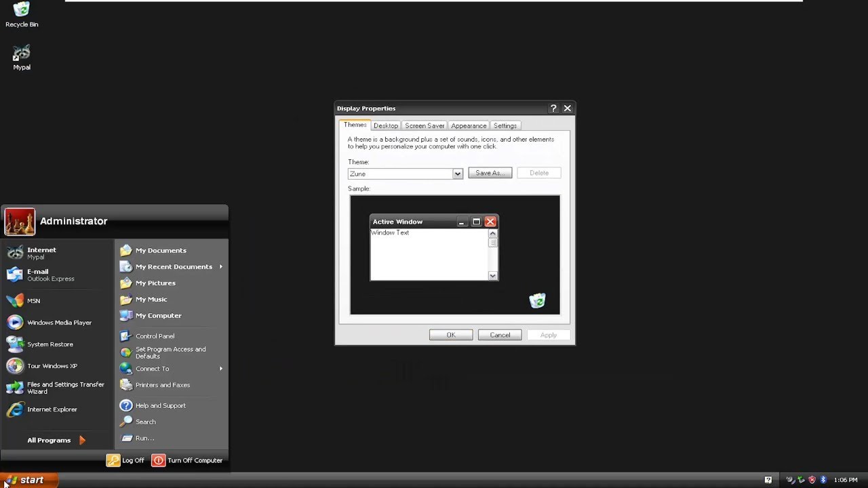Click the sample Recycle Bin preview icon

[537, 300]
